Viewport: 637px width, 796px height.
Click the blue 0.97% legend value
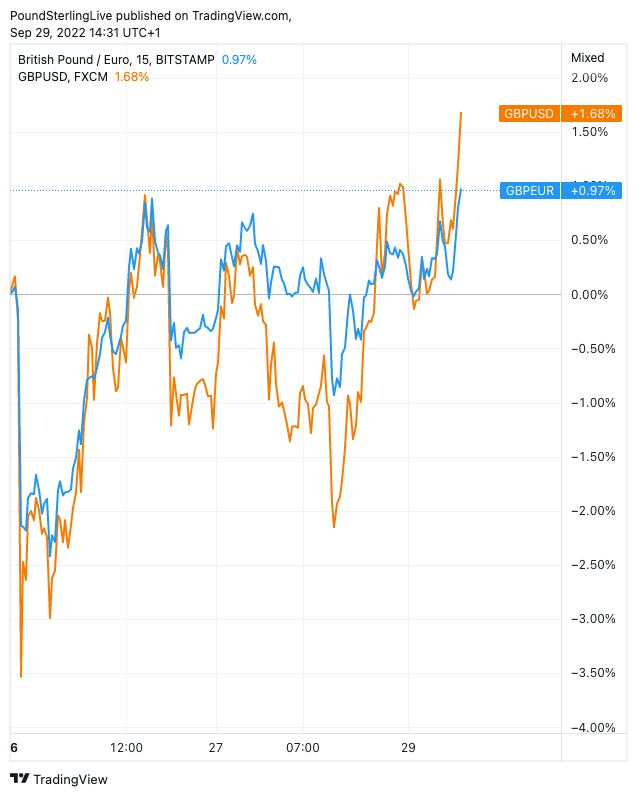coord(239,60)
